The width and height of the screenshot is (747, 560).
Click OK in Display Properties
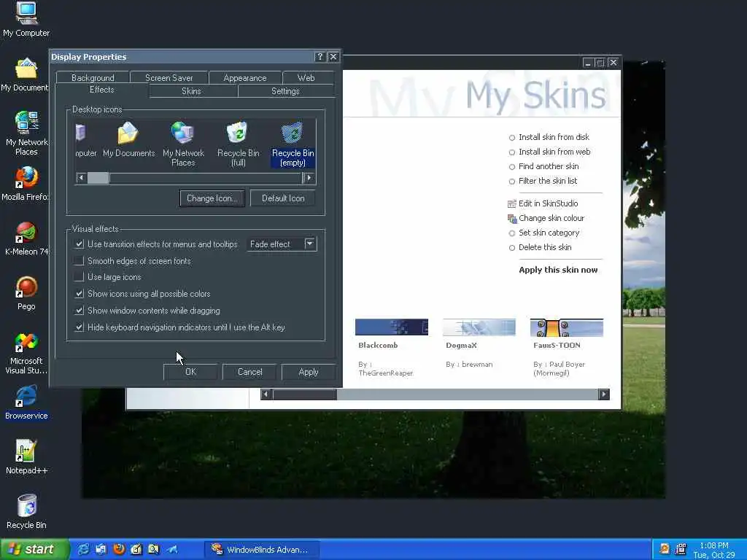pyautogui.click(x=190, y=372)
